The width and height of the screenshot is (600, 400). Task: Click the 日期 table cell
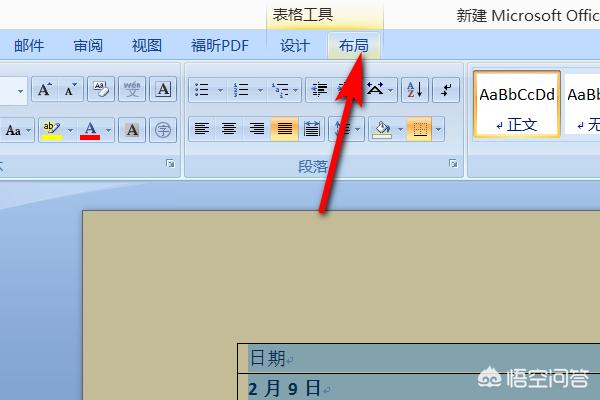[419, 359]
